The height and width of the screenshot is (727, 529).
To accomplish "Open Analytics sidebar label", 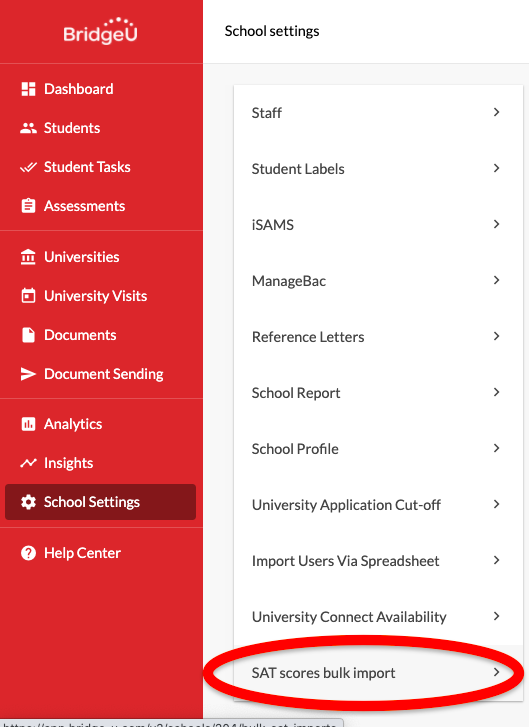I will (73, 424).
